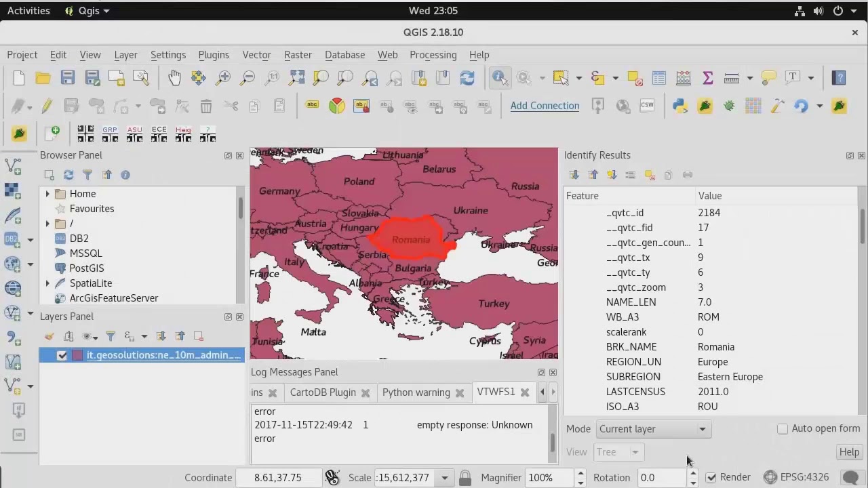Activate the Zoom Out magnifier tool

pos(248,78)
